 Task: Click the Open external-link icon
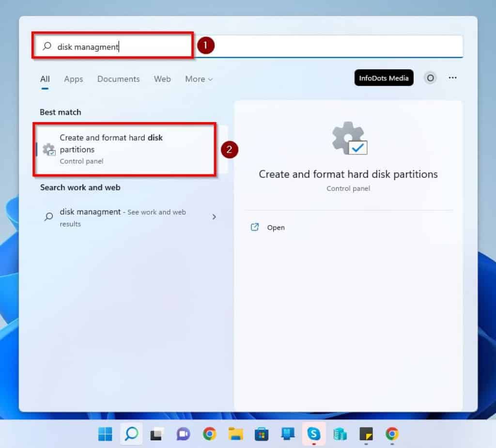pos(255,227)
